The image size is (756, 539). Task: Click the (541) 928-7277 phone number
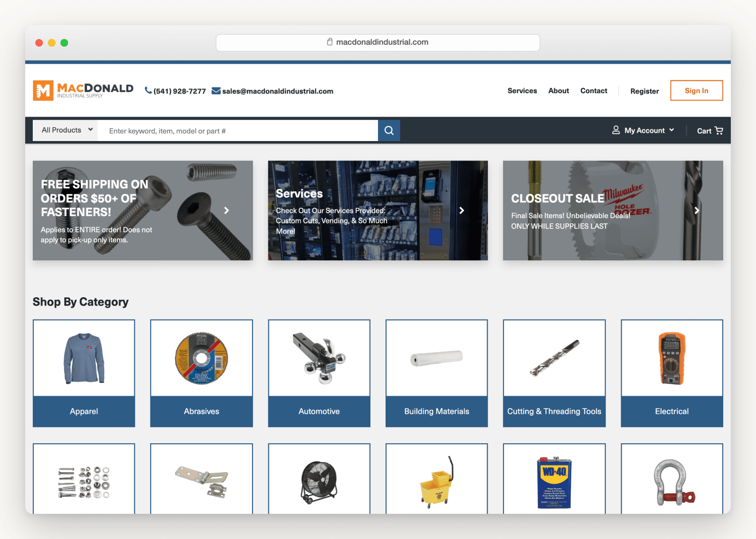tap(180, 91)
